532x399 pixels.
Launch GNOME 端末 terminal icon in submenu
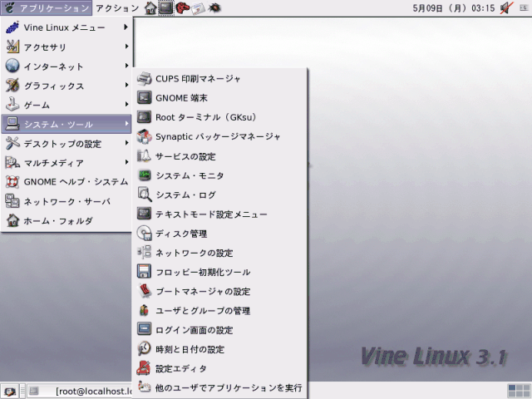144,98
